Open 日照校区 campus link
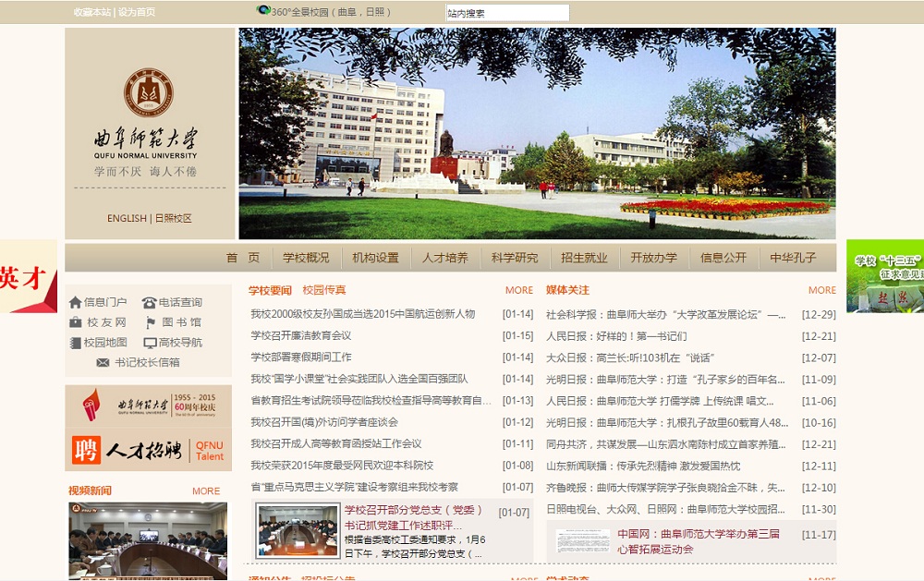924x581 pixels. click(174, 218)
